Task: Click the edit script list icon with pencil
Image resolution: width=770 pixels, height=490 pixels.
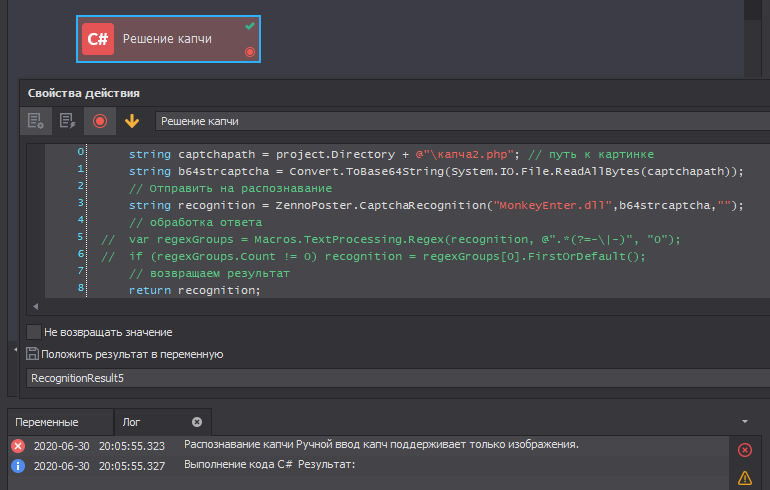Action: 67,121
